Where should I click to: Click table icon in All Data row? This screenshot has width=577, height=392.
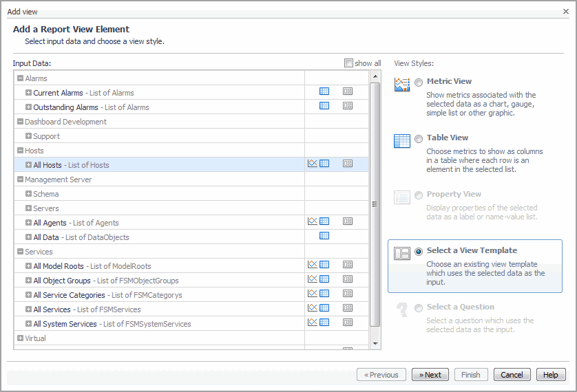[324, 236]
